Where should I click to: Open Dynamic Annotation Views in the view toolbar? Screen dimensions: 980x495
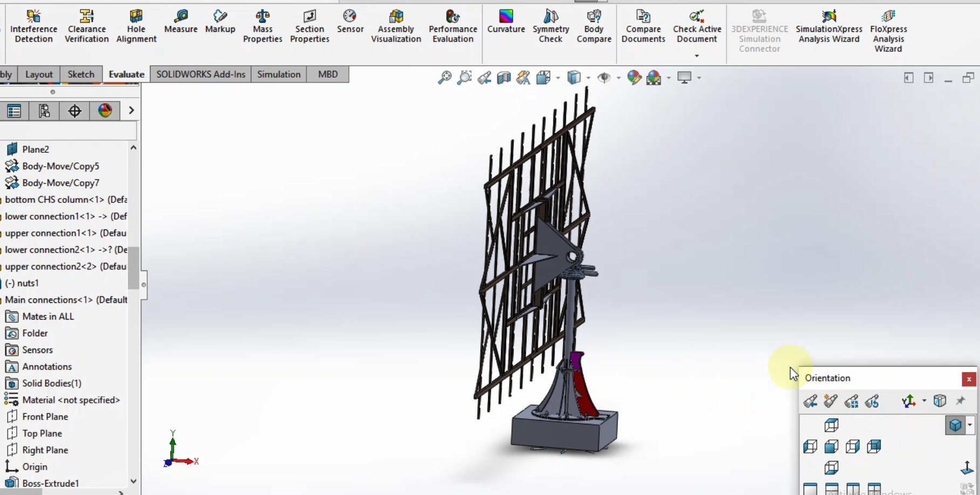[x=523, y=78]
